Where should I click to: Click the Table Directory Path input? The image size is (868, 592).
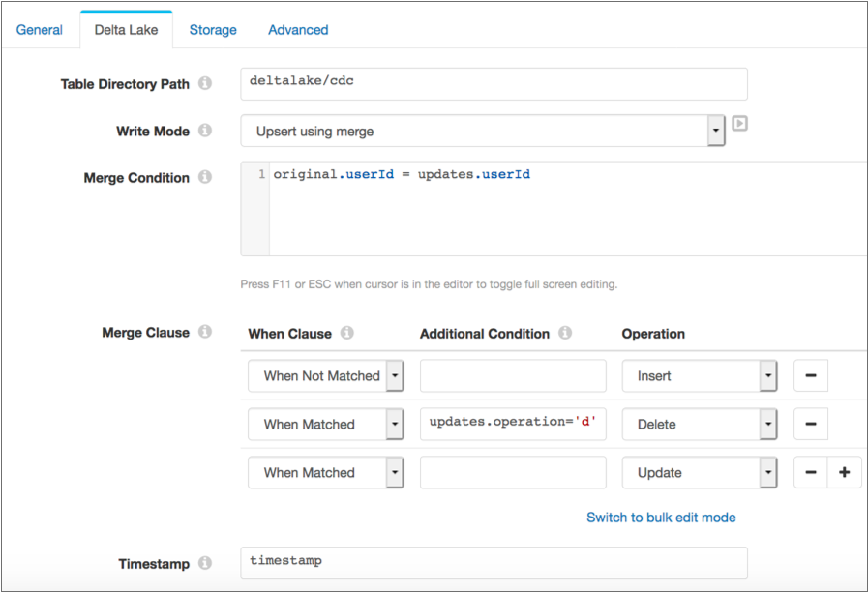click(x=494, y=84)
